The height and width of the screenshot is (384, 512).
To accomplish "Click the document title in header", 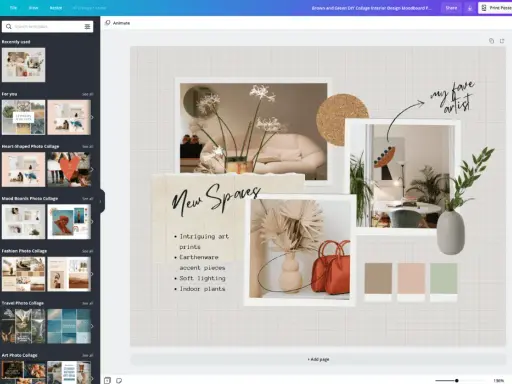I will point(371,8).
